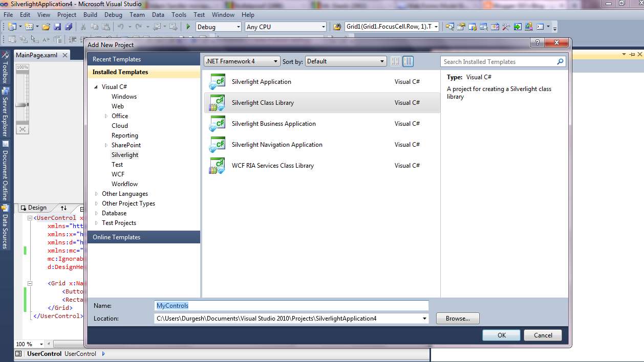The height and width of the screenshot is (362, 644).
Task: Click the Find in Files binoculars icon
Action: click(x=337, y=27)
